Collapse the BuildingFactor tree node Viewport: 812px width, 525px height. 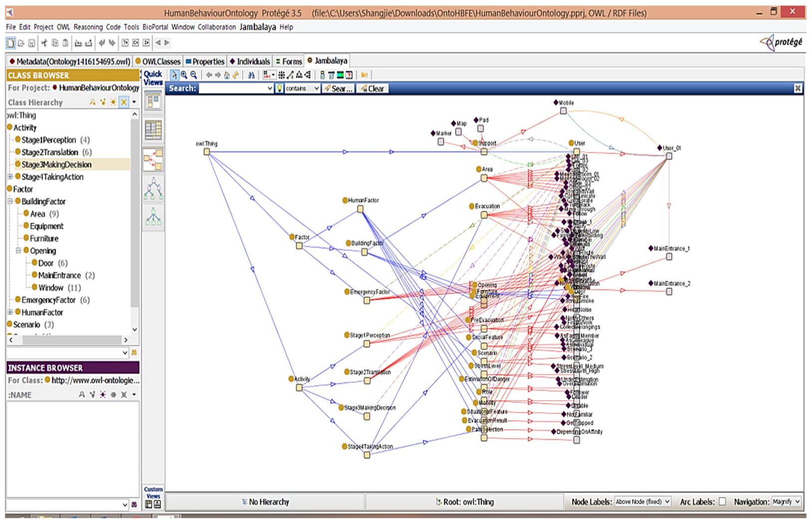coord(10,201)
